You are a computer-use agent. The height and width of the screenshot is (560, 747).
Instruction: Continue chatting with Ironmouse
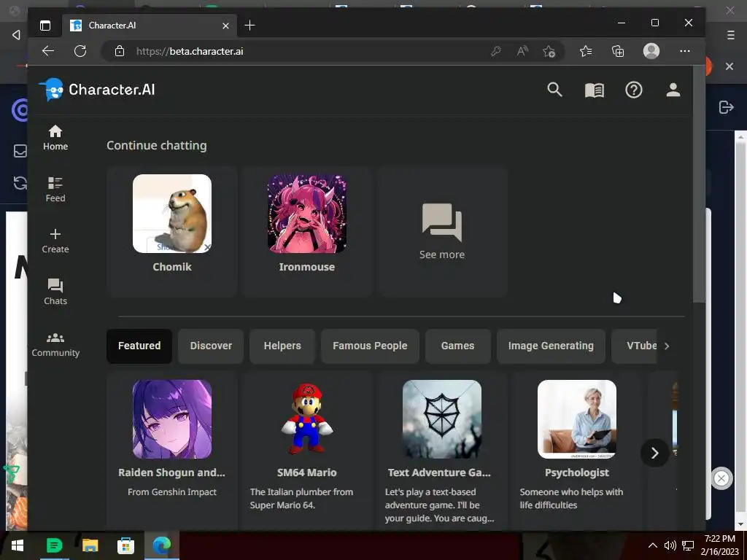click(307, 231)
